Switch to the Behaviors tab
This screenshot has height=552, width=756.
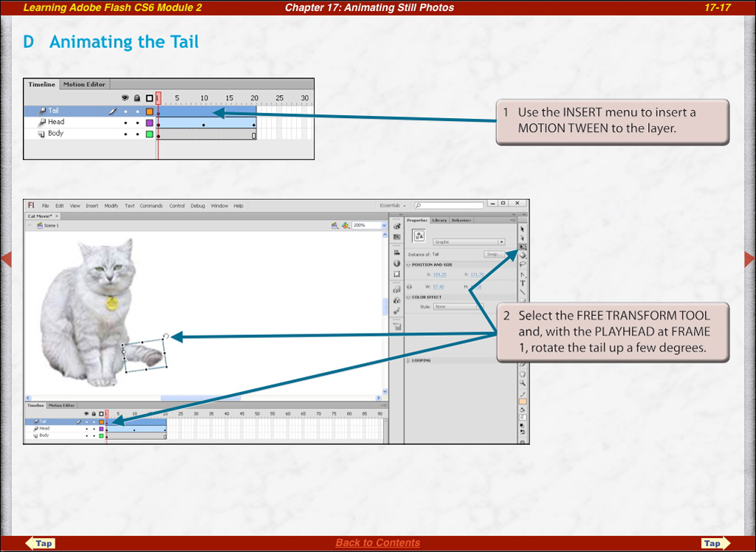coord(461,221)
